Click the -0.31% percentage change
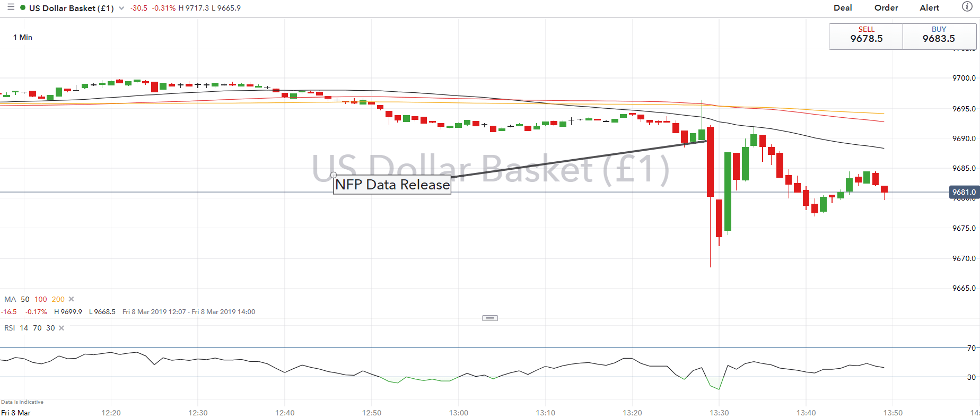980x417 pixels. coord(163,8)
